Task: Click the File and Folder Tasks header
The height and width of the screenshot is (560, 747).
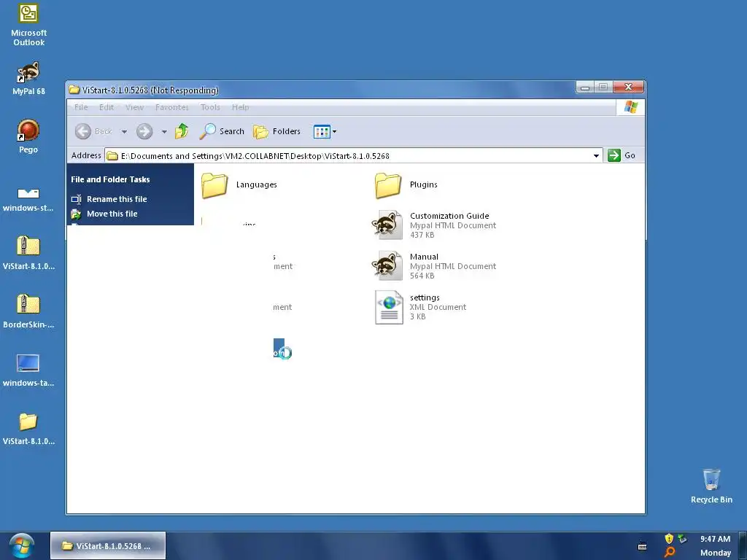Action: pos(110,179)
